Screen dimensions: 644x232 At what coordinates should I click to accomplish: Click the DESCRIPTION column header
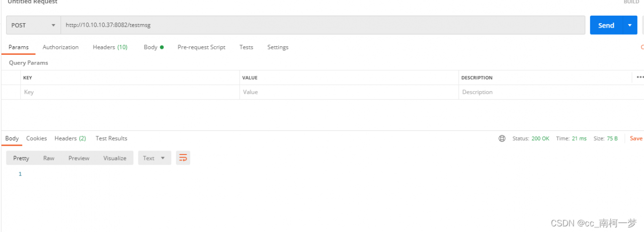pos(477,78)
